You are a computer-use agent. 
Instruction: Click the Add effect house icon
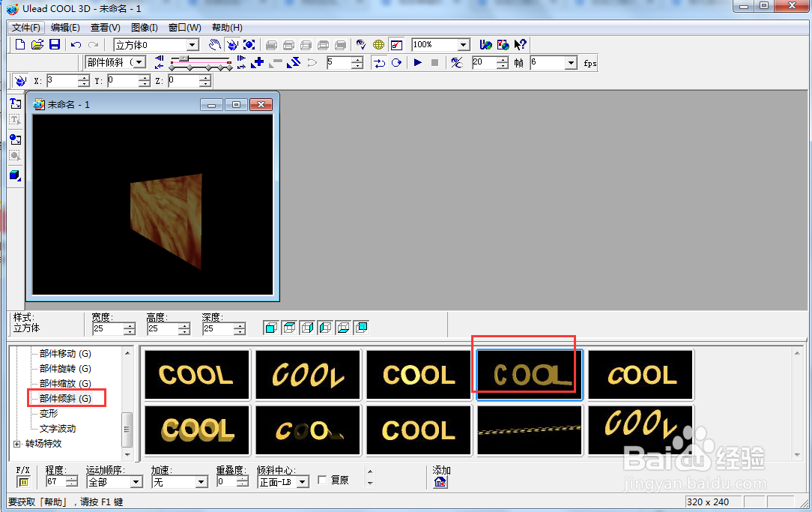(440, 483)
